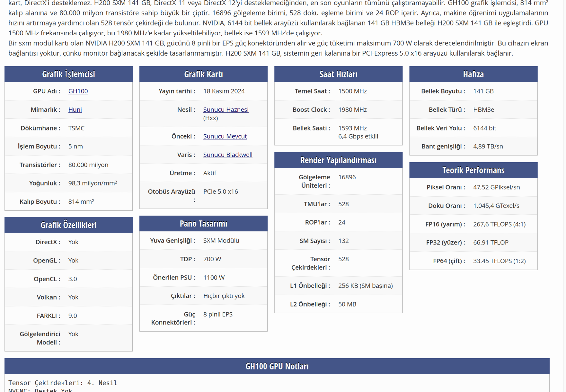
Task: Click the Saat Hızları section header
Action: tap(338, 74)
